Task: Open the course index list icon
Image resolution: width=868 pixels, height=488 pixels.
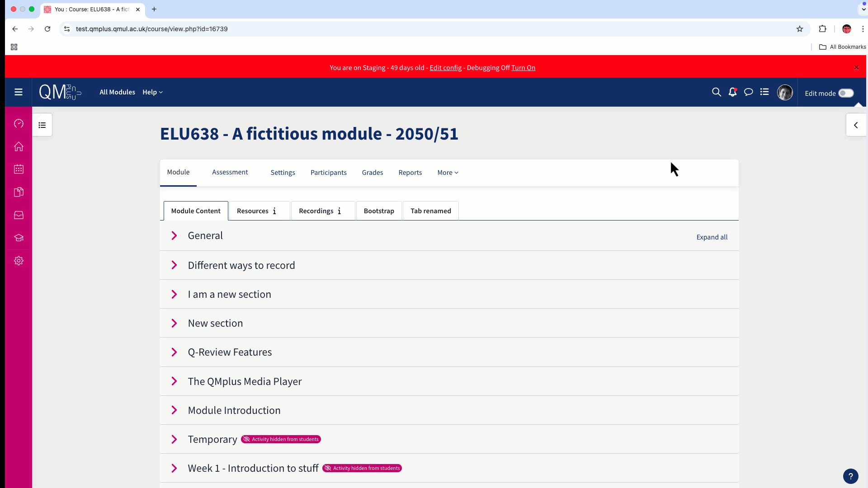Action: (x=764, y=92)
